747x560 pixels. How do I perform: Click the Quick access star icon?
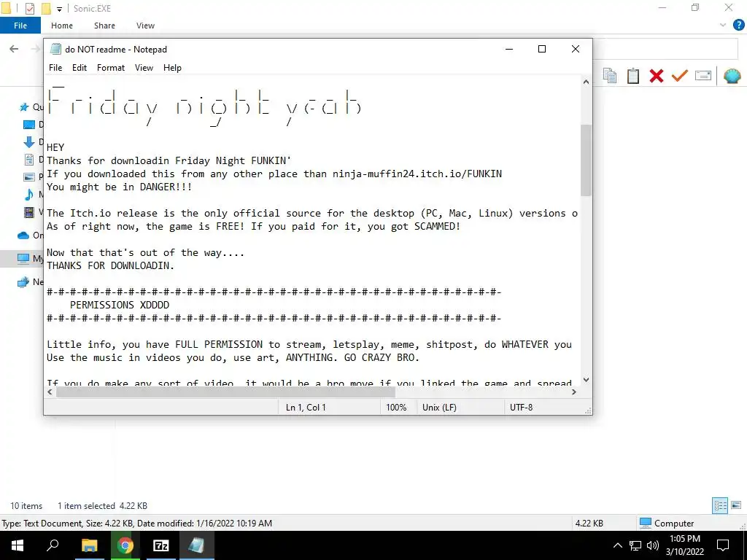(x=24, y=107)
